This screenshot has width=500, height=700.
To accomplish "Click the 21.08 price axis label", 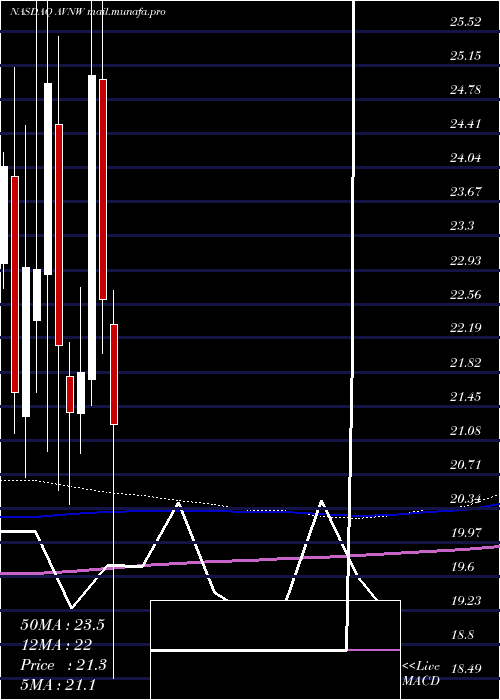I will (x=466, y=430).
